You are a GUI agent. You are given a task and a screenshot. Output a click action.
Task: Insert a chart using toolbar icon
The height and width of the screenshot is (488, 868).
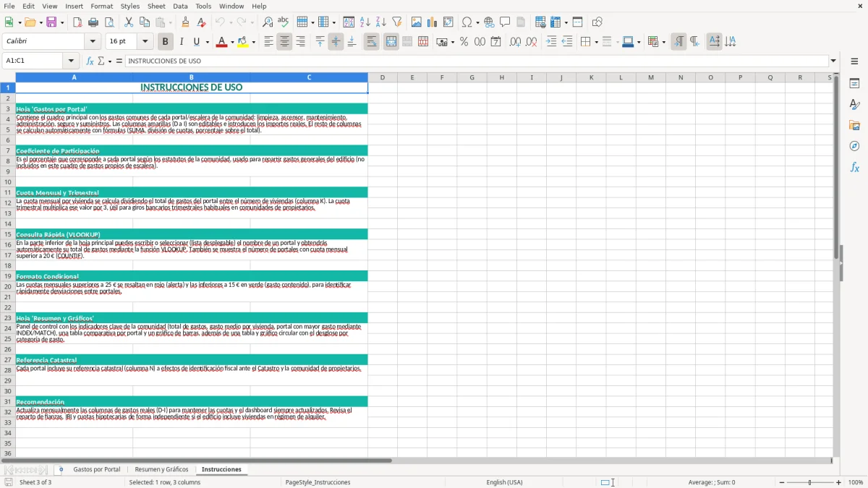(x=432, y=22)
